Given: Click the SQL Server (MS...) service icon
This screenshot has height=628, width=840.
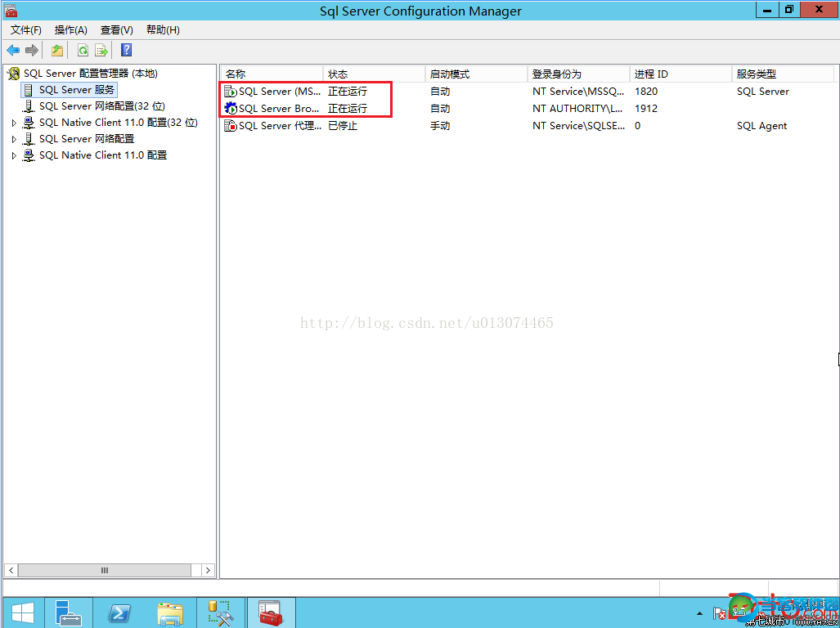Looking at the screenshot, I should [231, 92].
